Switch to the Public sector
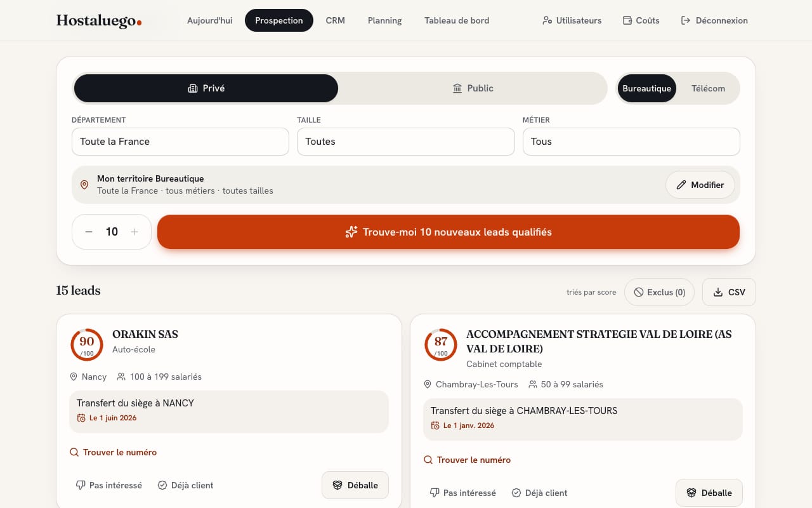 pos(473,88)
